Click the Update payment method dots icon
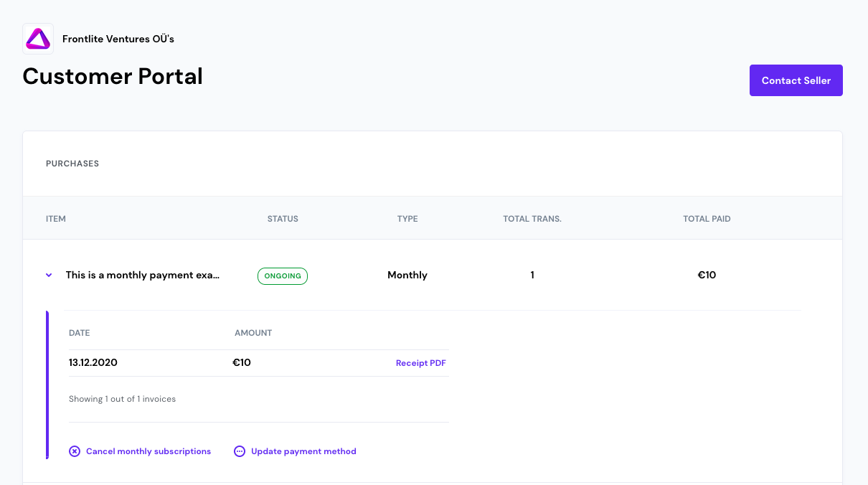This screenshot has width=868, height=485. pos(240,451)
